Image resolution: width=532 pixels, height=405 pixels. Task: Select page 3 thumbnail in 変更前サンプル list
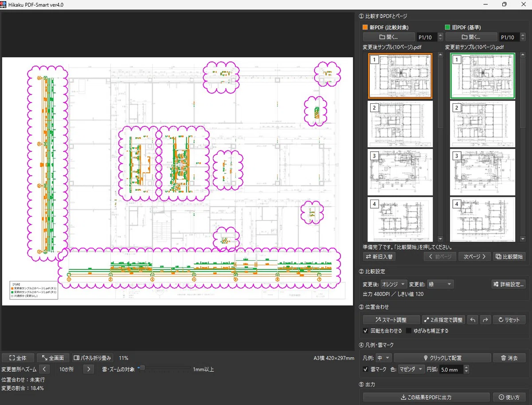pos(482,172)
